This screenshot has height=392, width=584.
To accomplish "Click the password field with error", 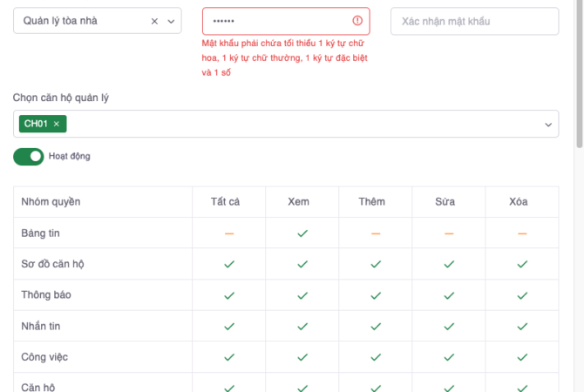I will [x=275, y=21].
